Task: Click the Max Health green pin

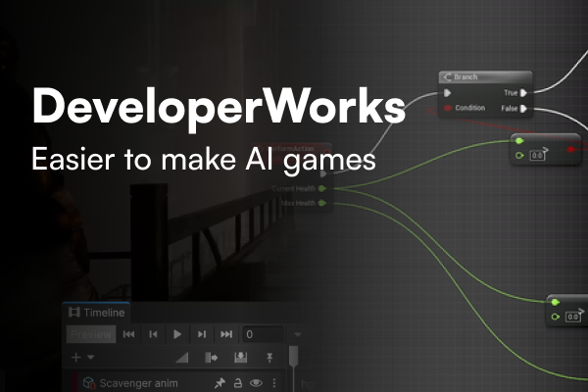Action: pos(322,203)
